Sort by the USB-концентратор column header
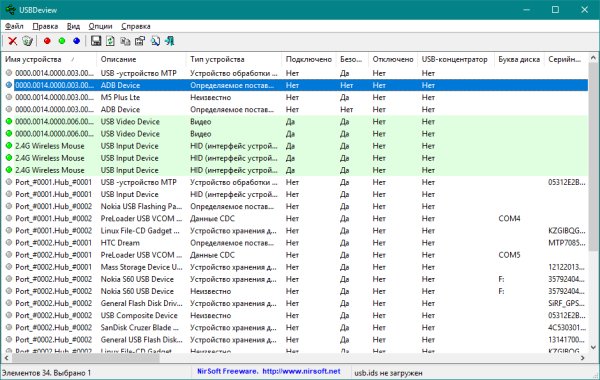Viewport: 600px width, 380px height. [456, 59]
